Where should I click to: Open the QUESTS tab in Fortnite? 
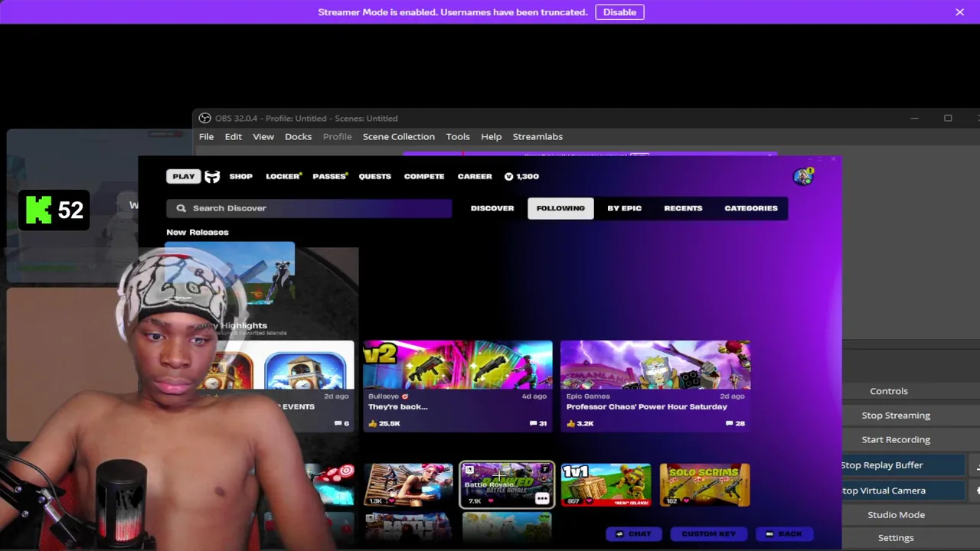point(375,176)
